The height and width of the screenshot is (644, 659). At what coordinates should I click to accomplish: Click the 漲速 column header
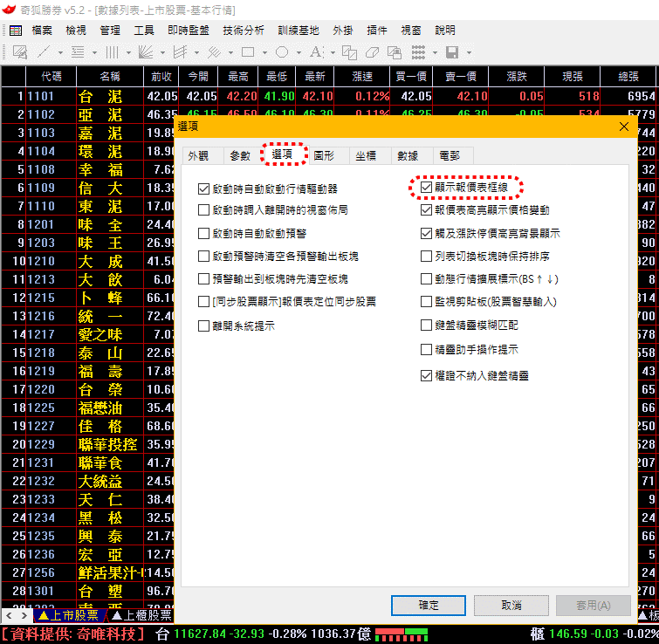coord(362,77)
